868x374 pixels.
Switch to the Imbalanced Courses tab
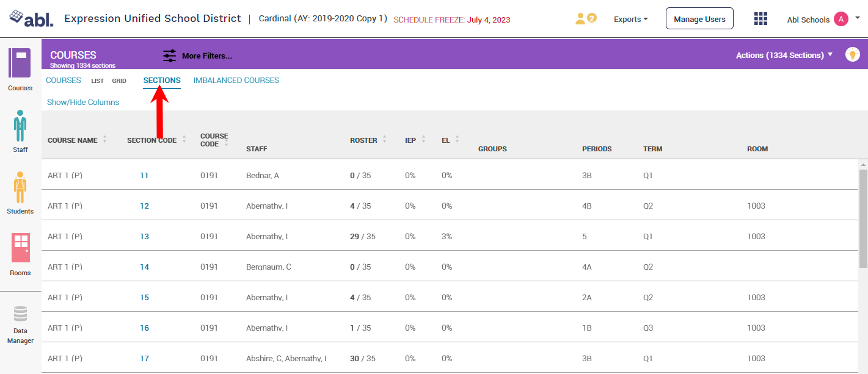point(236,81)
